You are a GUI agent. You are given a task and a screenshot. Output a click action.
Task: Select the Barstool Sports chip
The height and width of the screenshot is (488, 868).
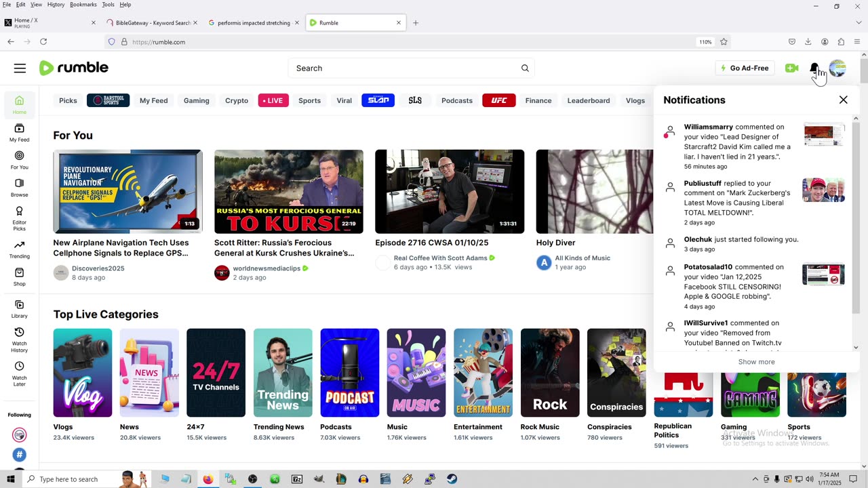pos(108,101)
